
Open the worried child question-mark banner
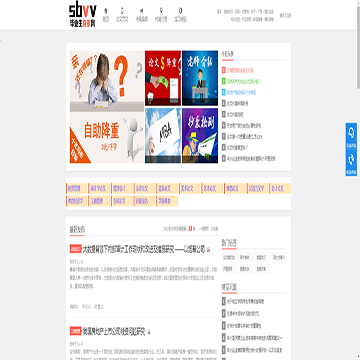[x=107, y=81]
